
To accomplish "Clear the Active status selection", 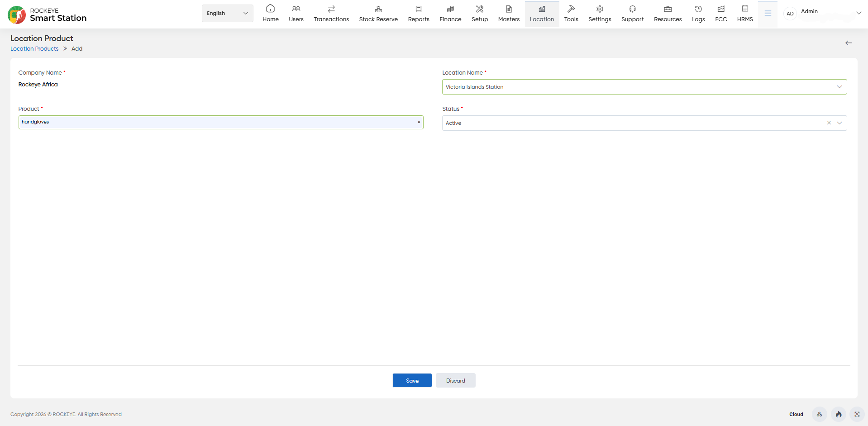I will (x=829, y=123).
